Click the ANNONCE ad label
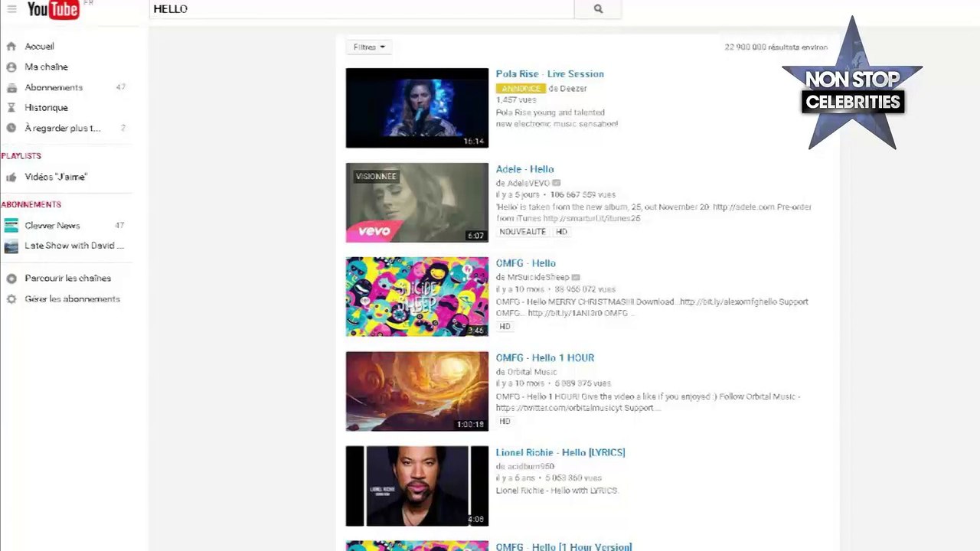The height and width of the screenshot is (551, 980). (x=521, y=89)
